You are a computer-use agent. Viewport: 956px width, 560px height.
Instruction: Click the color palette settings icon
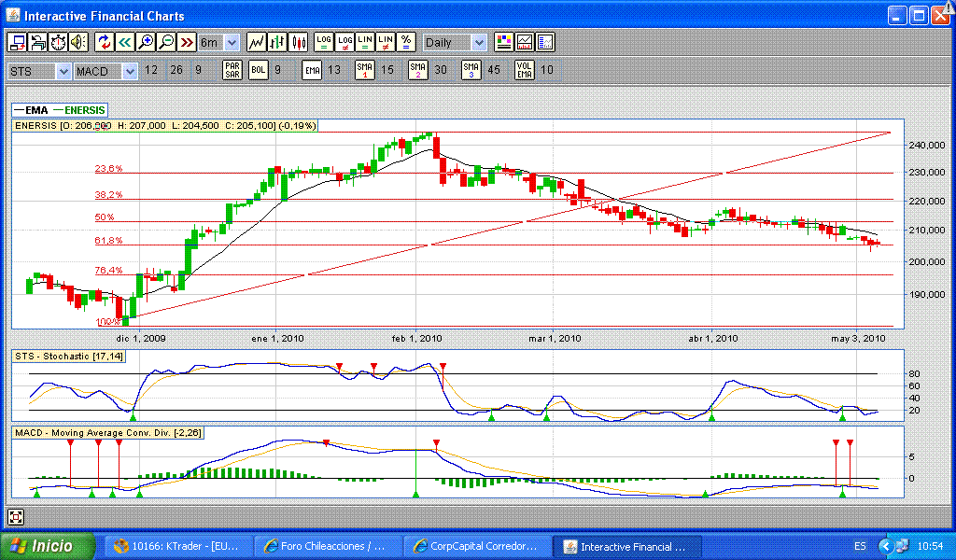(x=504, y=42)
